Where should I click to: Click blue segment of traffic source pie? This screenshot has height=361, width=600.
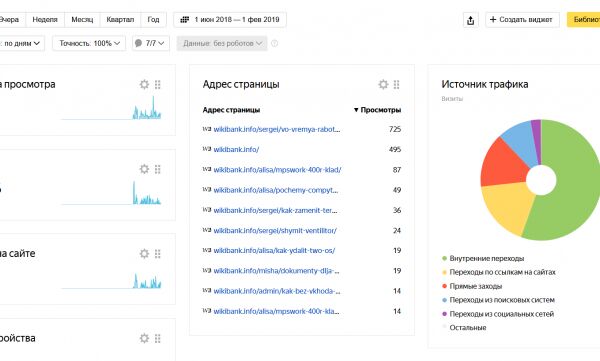click(520, 142)
